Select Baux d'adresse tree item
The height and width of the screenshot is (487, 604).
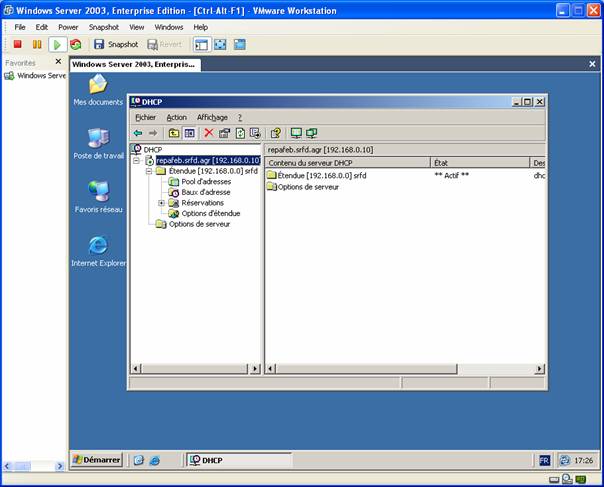pos(206,192)
